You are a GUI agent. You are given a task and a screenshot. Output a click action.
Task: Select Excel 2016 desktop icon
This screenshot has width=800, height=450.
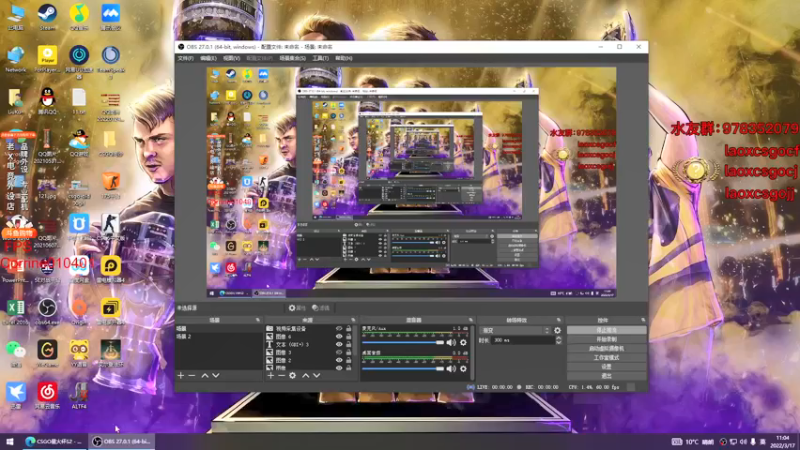(x=16, y=311)
